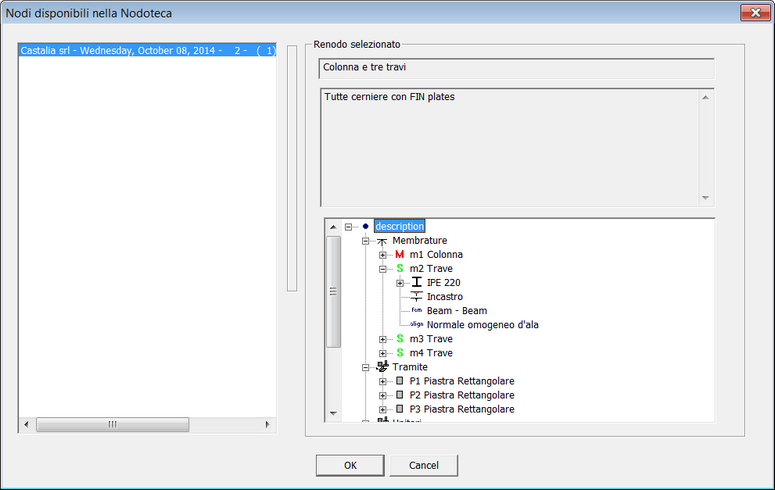Viewport: 775px width, 490px height.
Task: Click the plate icon of P3 Piastra Rettangolare
Action: tap(400, 409)
